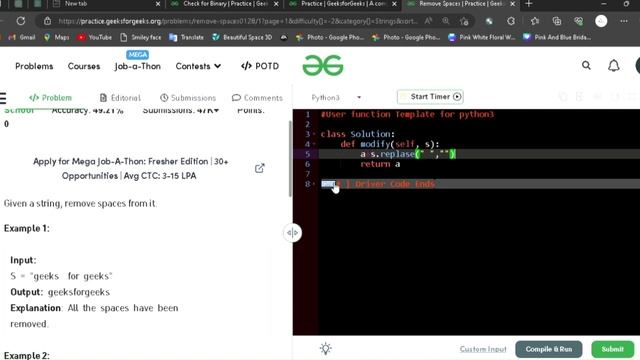Open the Job-a-Thon menu item

[138, 66]
